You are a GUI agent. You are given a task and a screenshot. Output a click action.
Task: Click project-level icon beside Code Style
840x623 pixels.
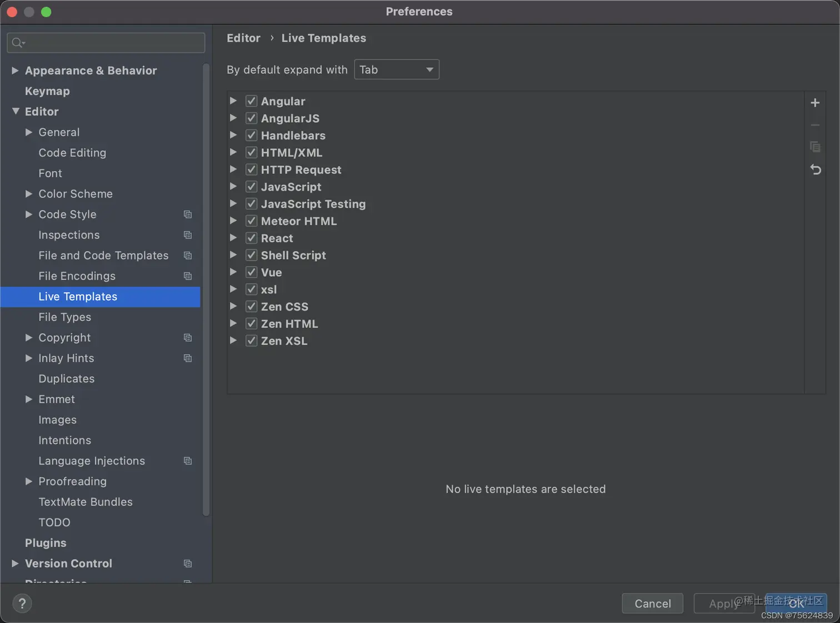point(188,215)
